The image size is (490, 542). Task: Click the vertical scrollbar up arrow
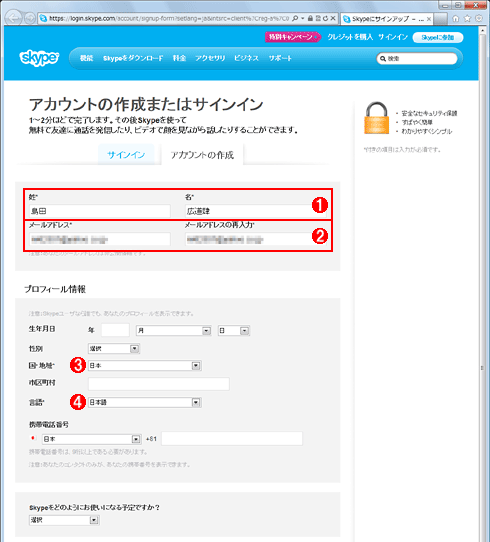click(483, 31)
